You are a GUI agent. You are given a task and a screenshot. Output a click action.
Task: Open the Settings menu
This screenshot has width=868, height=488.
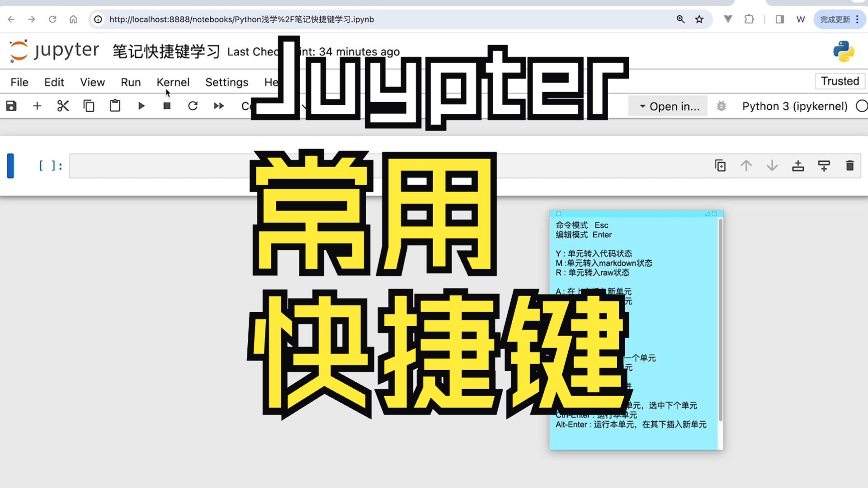tap(226, 82)
